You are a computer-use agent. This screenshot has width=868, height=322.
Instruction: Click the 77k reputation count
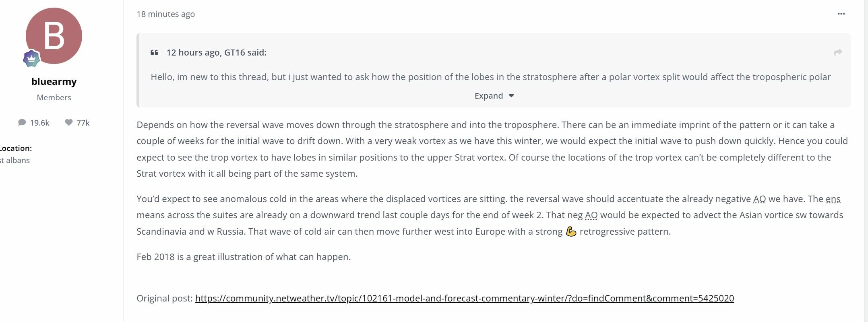83,123
